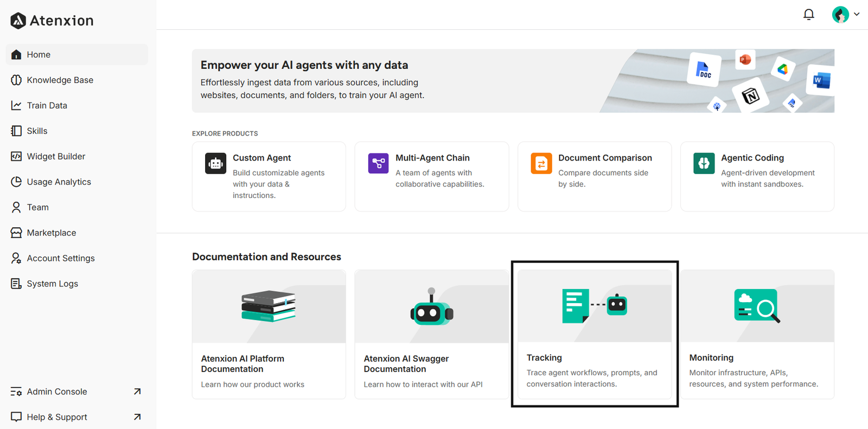Open Account Settings in the sidebar
Viewport: 868px width, 429px height.
61,258
